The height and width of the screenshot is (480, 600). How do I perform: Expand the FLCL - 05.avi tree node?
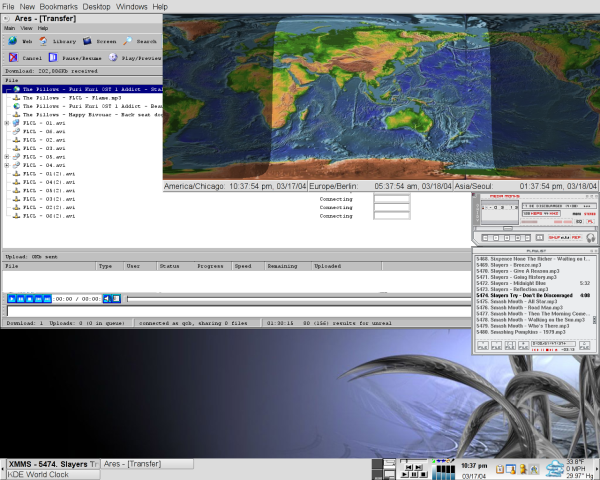pyautogui.click(x=7, y=156)
